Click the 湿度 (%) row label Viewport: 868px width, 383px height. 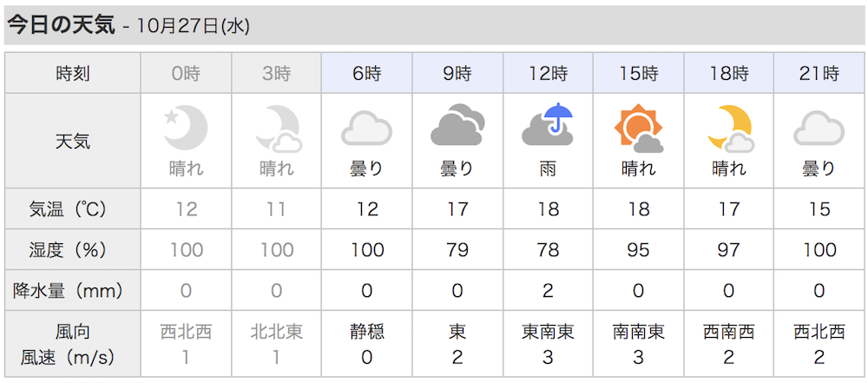tap(68, 250)
